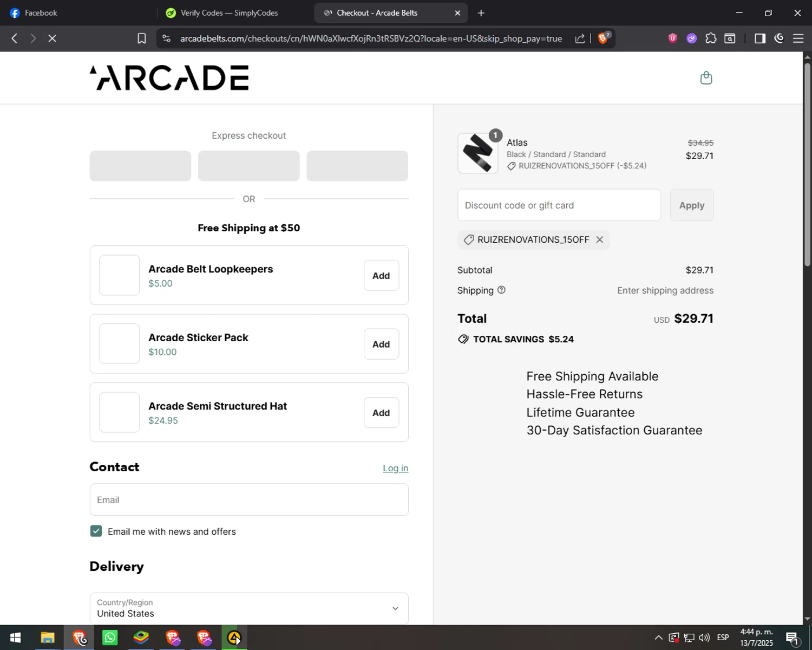Click the Log in link

pyautogui.click(x=395, y=468)
